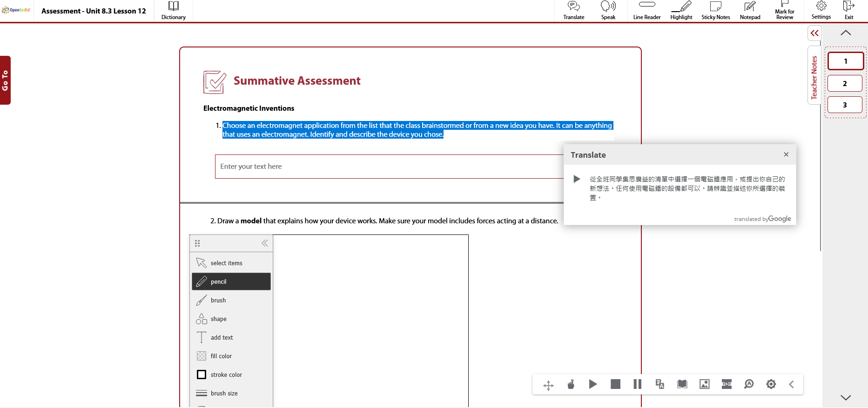
Task: Grab the drawing panel drag handle
Action: click(197, 243)
